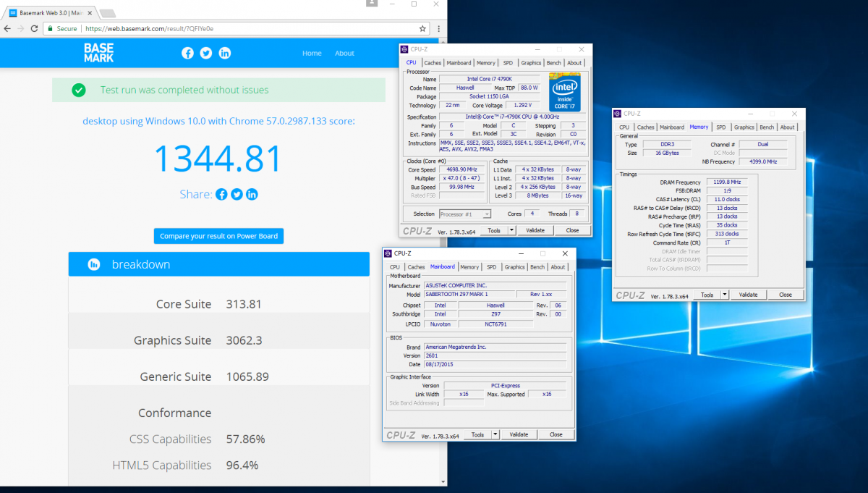Click Chrome back arrow
868x493 pixels.
pyautogui.click(x=7, y=28)
